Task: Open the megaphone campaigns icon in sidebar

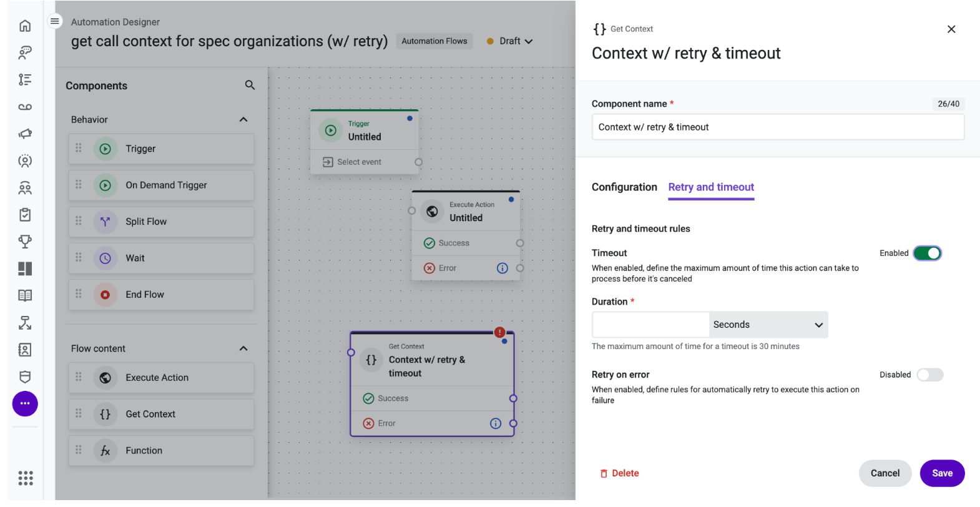Action: [25, 134]
